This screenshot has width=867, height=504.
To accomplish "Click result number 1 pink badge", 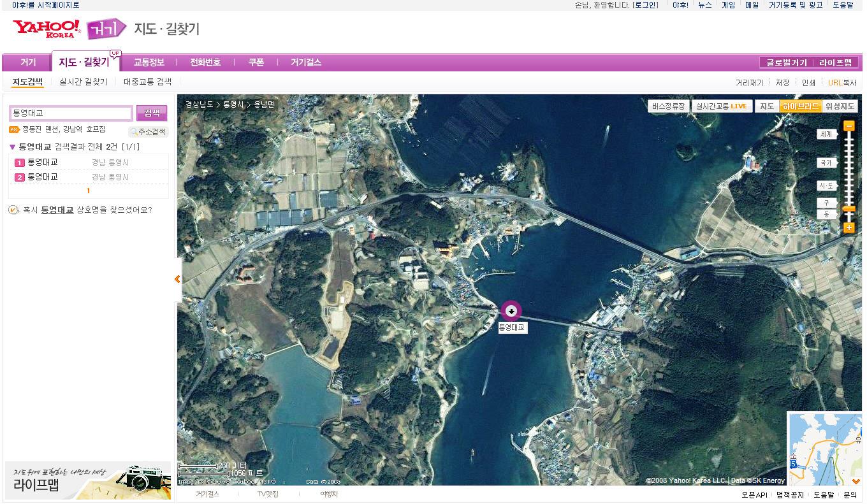I will tap(19, 163).
